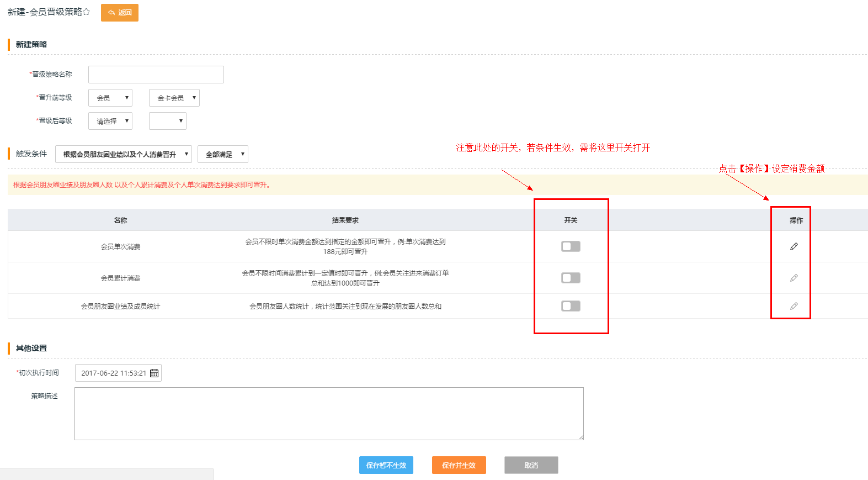Click the orange 返回 button
Image resolution: width=868 pixels, height=480 pixels.
(x=120, y=13)
